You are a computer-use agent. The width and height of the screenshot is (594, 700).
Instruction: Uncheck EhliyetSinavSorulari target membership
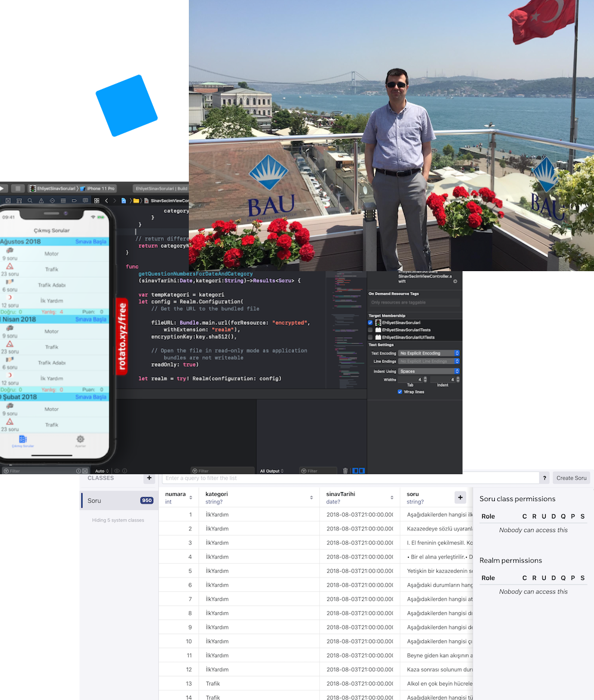371,323
